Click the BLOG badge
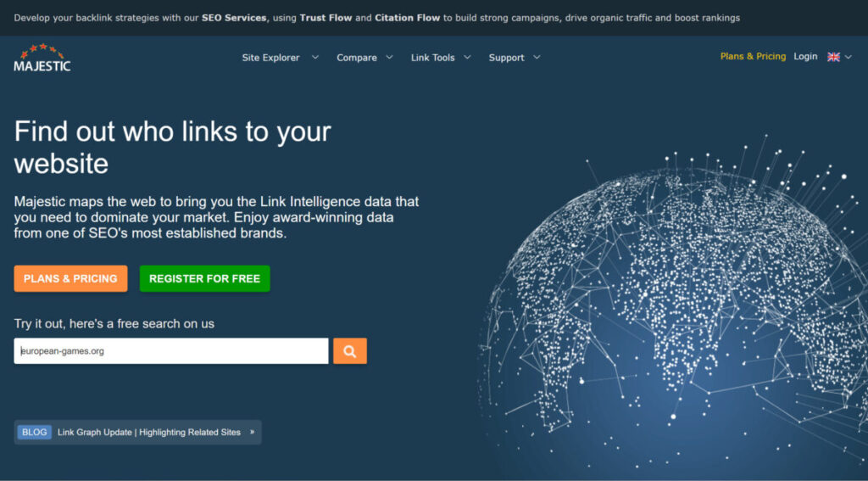This screenshot has height=481, width=868. click(34, 433)
